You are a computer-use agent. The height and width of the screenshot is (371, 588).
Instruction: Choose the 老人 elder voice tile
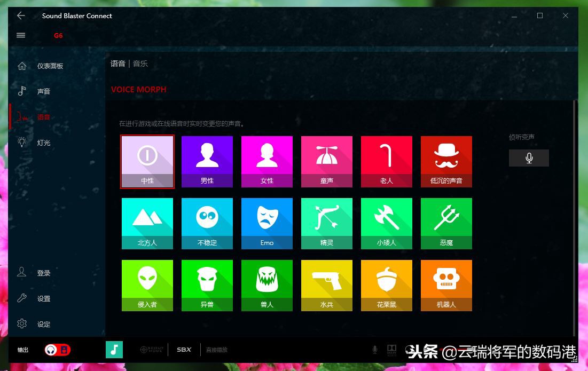pos(386,162)
